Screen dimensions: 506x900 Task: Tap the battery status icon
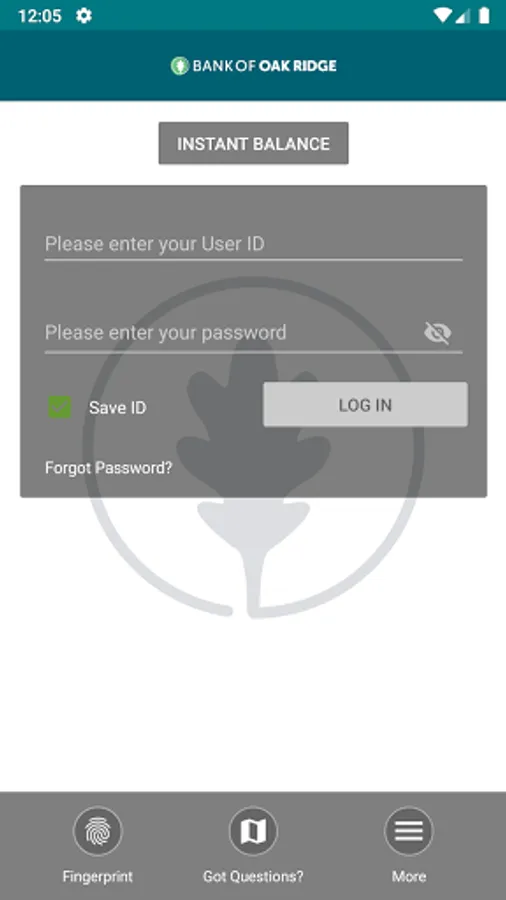[484, 15]
